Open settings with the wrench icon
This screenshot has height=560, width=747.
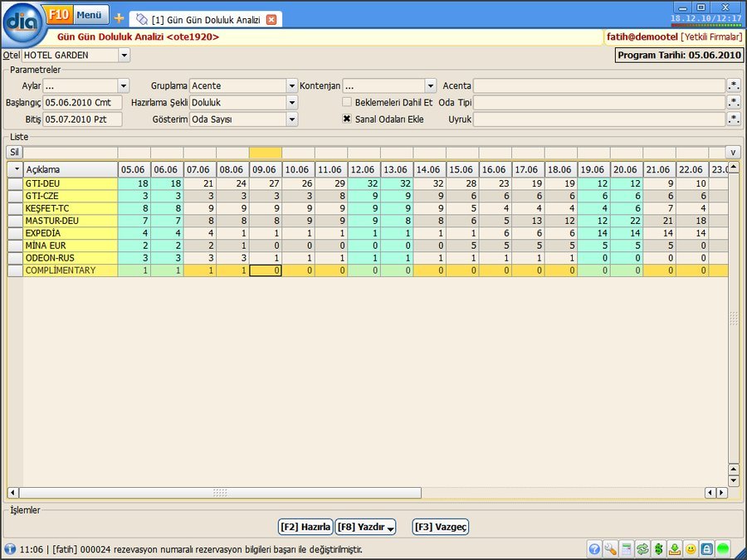(610, 549)
